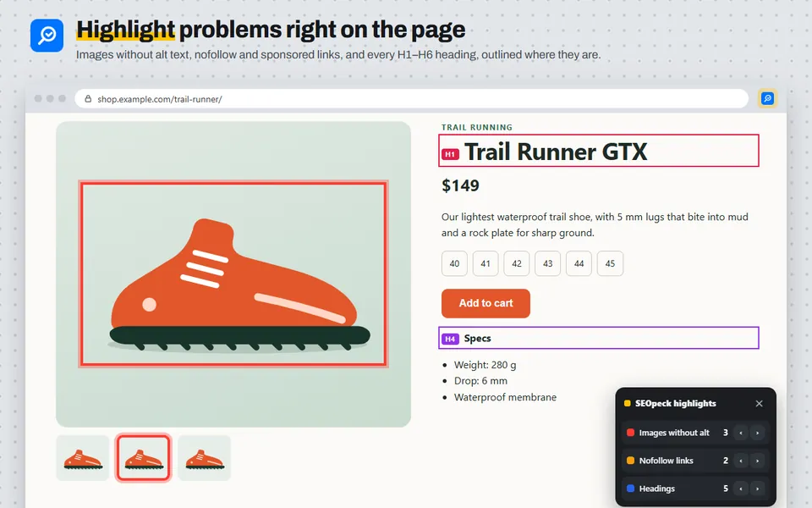Image resolution: width=812 pixels, height=508 pixels.
Task: Click the TRAIL RUNNING category label
Action: (x=477, y=127)
